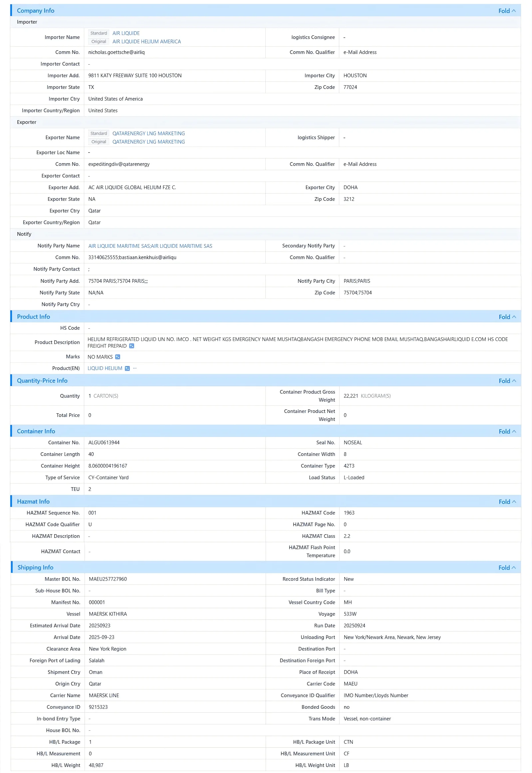Click translate icon after FREIGHT PREPAID description

click(x=132, y=346)
